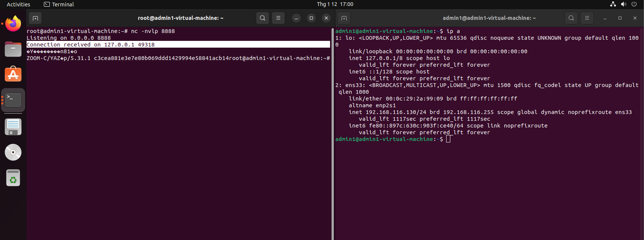Open new tab in admin1 terminal window

344,18
